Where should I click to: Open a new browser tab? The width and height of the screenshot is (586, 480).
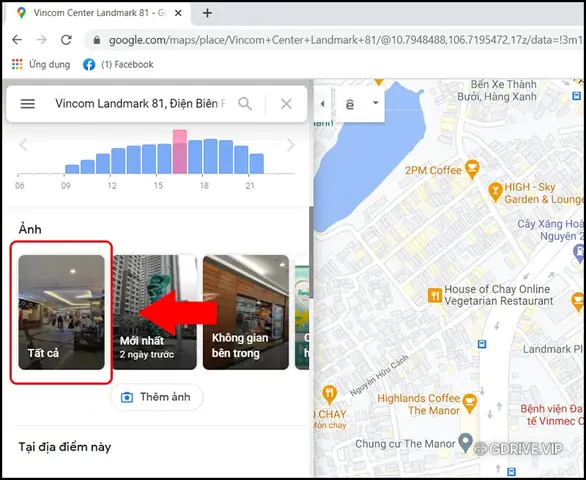point(207,13)
